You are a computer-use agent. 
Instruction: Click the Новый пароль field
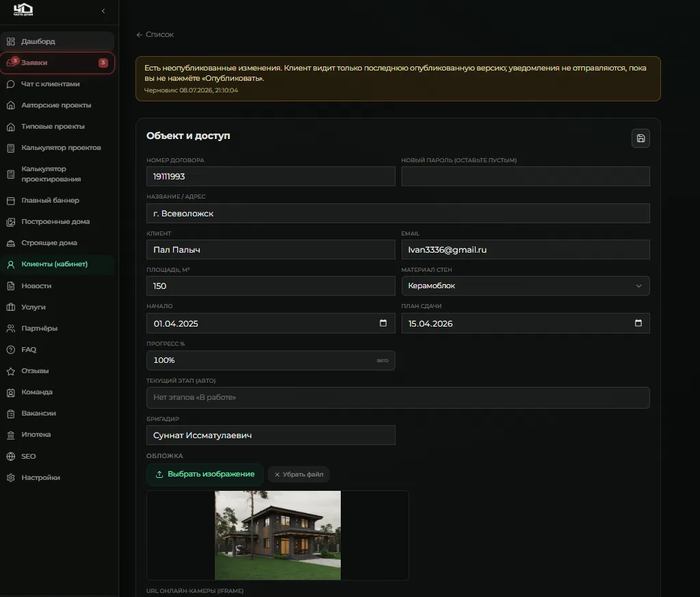tap(526, 177)
